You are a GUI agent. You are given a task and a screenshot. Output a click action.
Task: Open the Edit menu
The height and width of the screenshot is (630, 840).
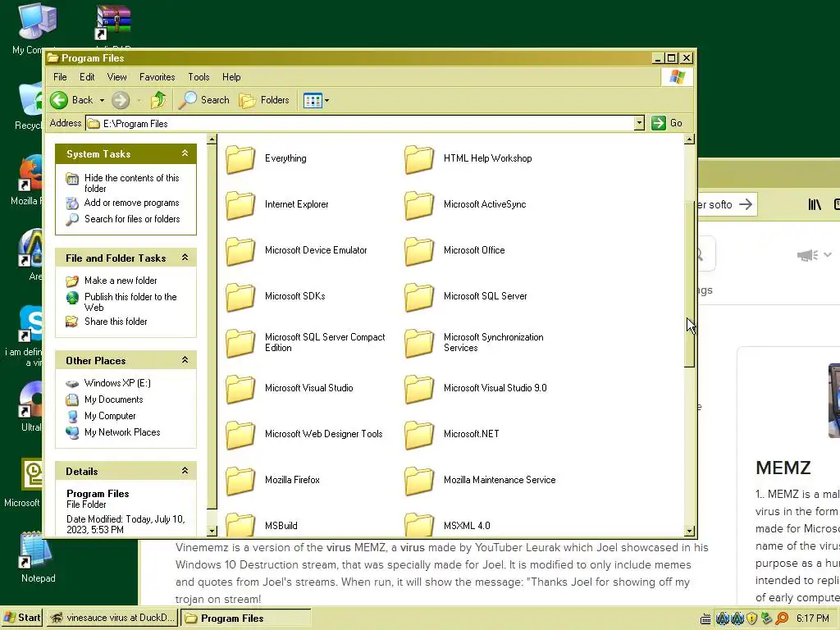click(x=87, y=77)
